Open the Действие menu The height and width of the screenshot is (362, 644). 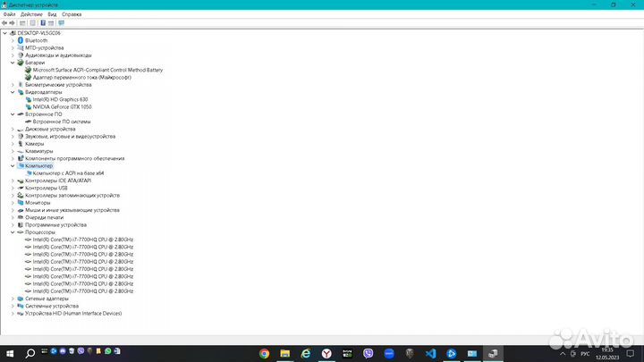point(30,14)
